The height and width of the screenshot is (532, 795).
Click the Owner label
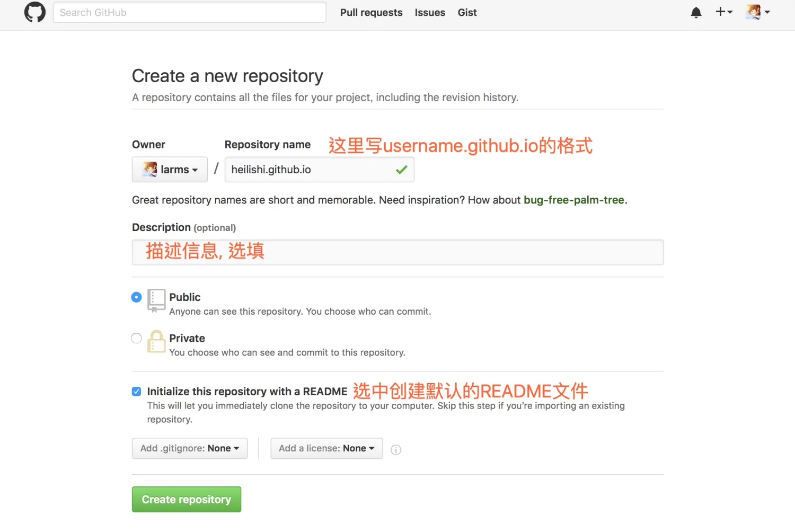tap(148, 145)
